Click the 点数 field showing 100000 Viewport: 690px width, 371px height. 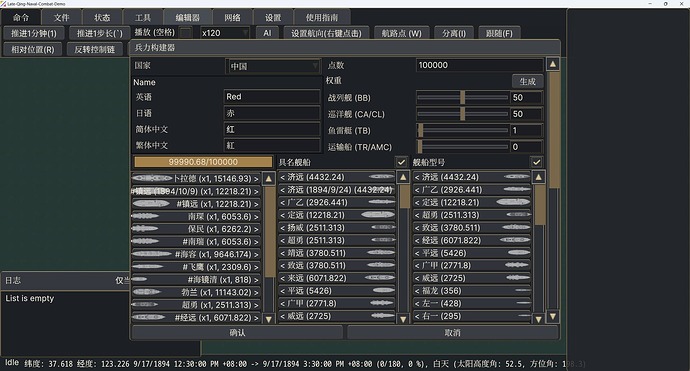click(x=480, y=65)
